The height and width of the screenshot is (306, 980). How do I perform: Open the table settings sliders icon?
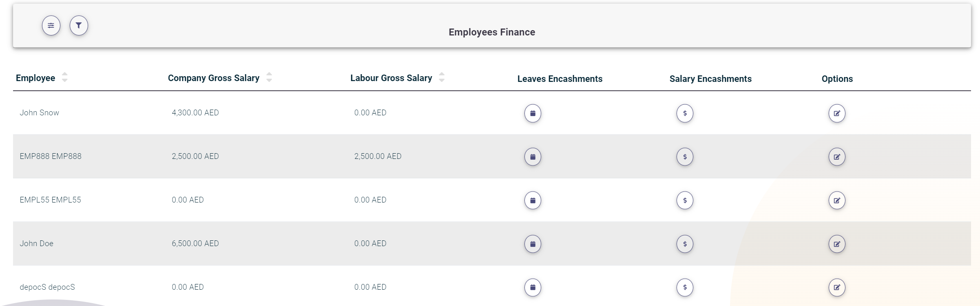(51, 26)
